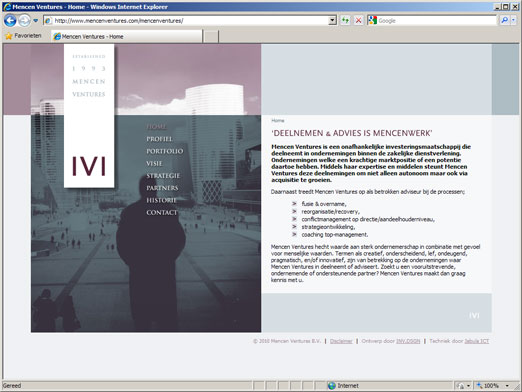Open Favorieten star button
Viewport: 522px width, 392px height.
(23, 36)
